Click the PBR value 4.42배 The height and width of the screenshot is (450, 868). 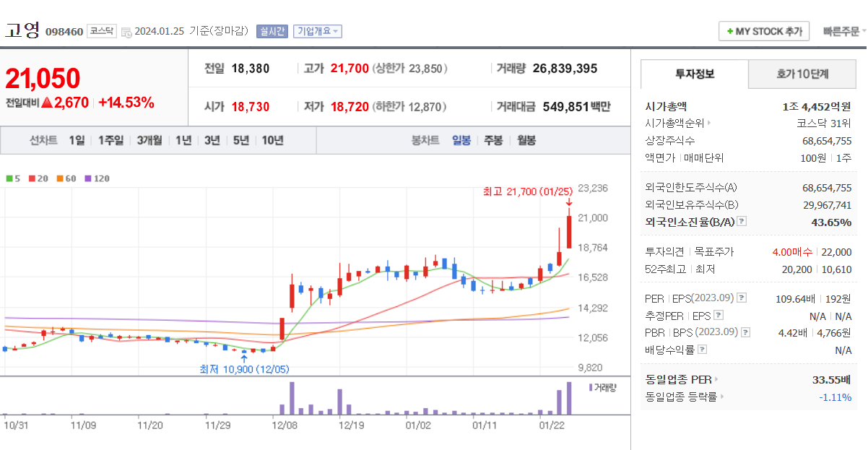click(x=794, y=333)
